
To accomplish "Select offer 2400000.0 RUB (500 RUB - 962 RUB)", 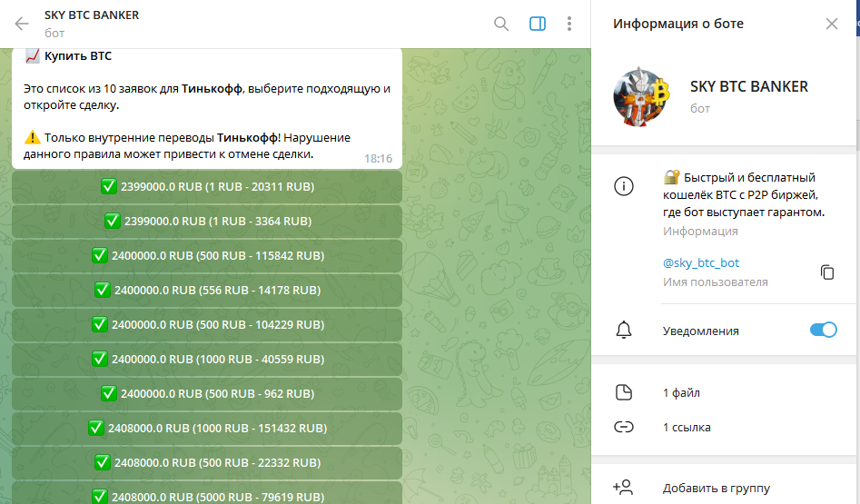I will (207, 394).
